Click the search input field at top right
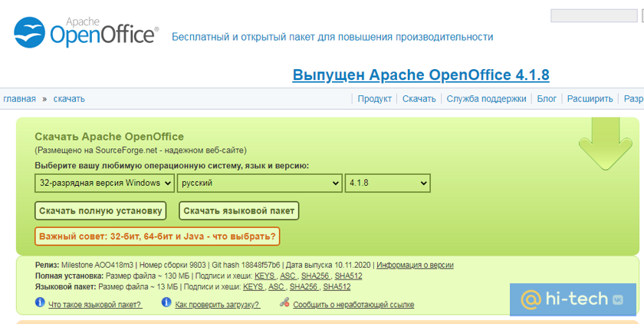644x324 pixels. [594, 16]
